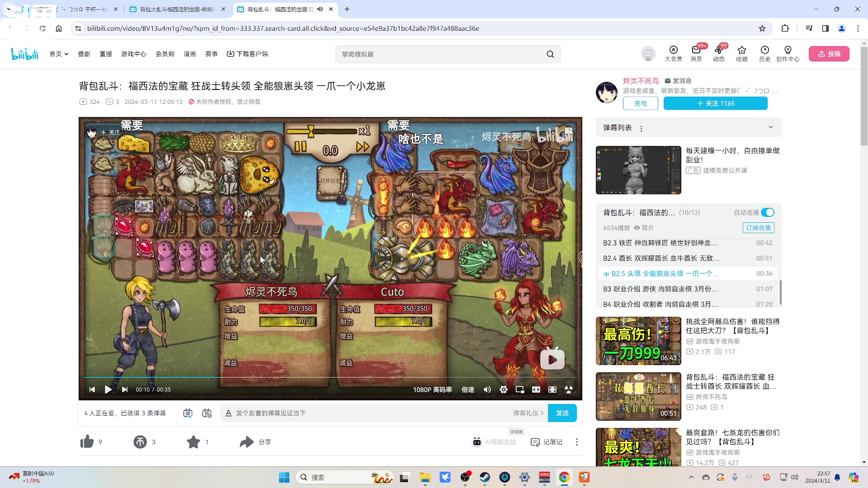Image resolution: width=868 pixels, height=488 pixels.
Task: Toggle widescreen theater mode
Action: point(536,389)
